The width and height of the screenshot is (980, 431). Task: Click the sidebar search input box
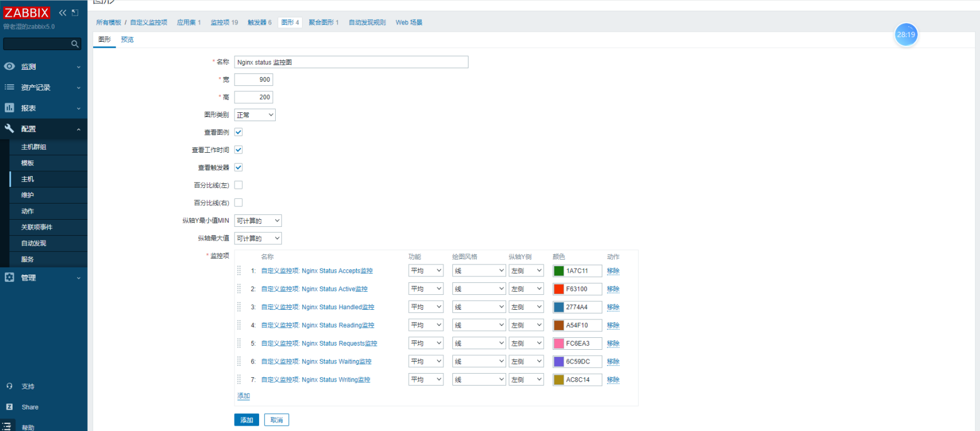[x=42, y=44]
